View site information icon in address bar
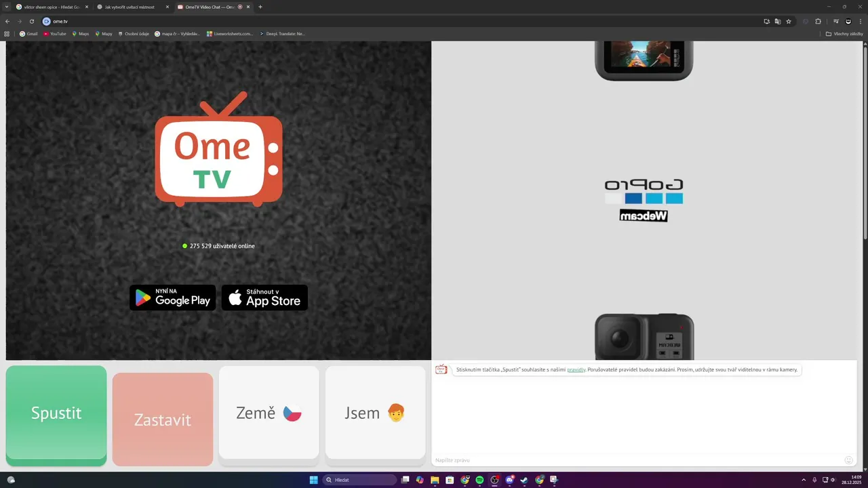The image size is (868, 488). 47,21
